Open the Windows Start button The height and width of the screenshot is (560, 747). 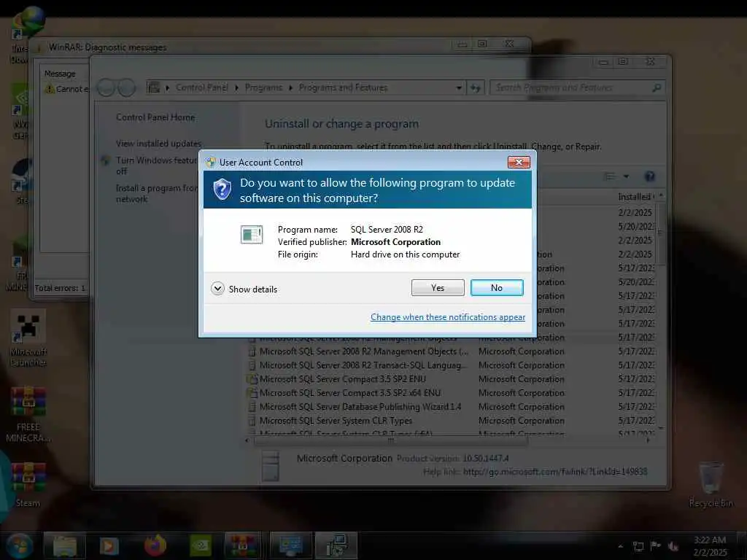coord(19,545)
